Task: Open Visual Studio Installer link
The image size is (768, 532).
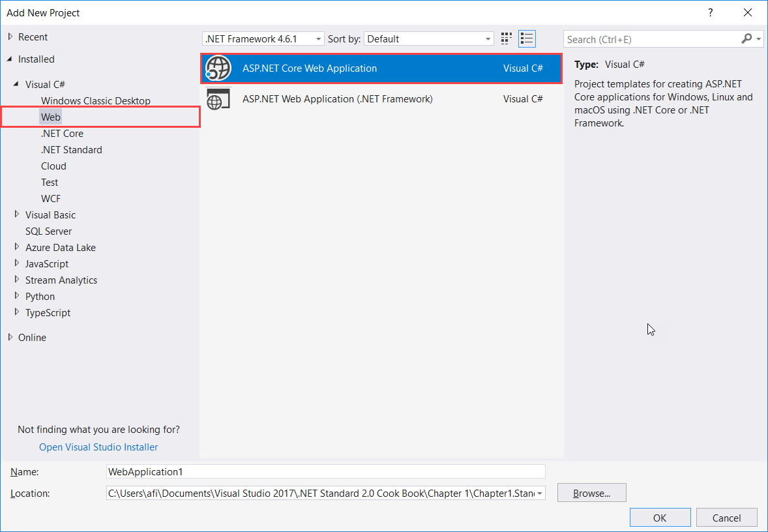Action: (x=98, y=447)
